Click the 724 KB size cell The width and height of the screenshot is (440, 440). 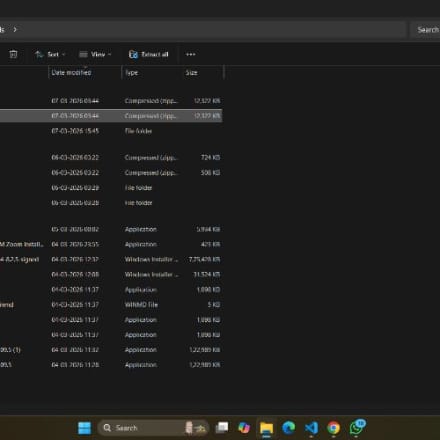click(210, 157)
